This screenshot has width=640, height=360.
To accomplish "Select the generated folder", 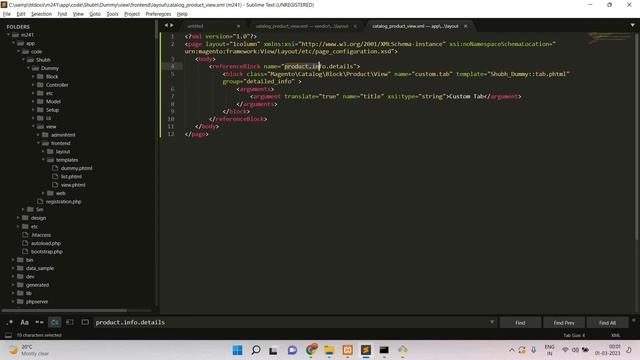I will [x=37, y=285].
